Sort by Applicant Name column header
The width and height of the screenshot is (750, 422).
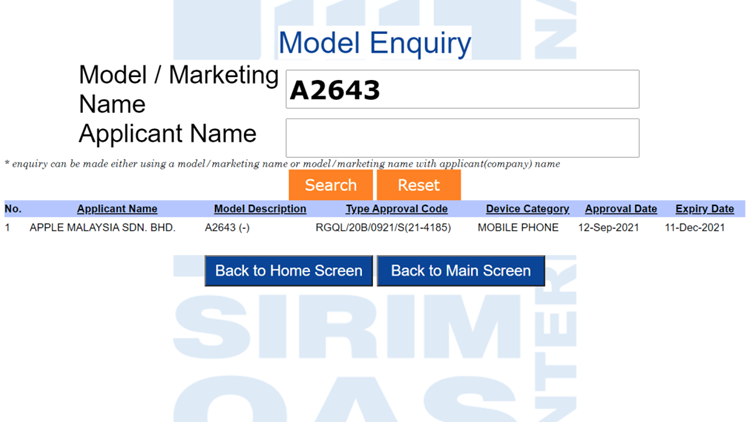click(117, 209)
